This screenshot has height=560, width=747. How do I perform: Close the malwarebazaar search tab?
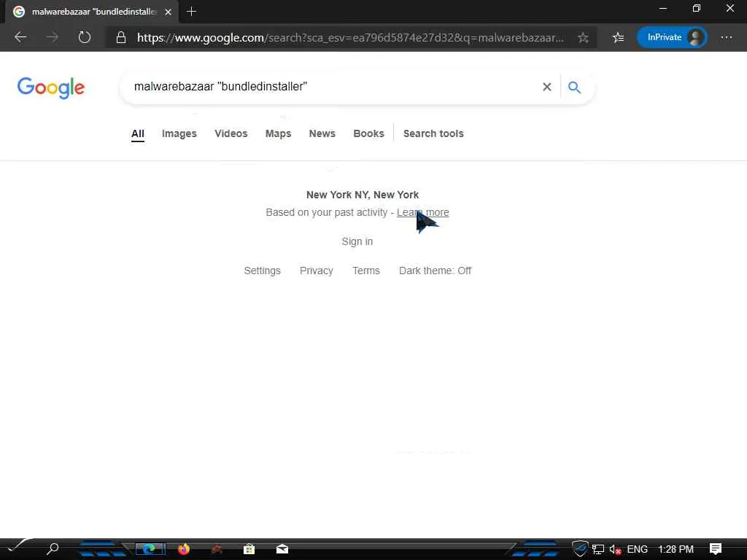pyautogui.click(x=169, y=12)
